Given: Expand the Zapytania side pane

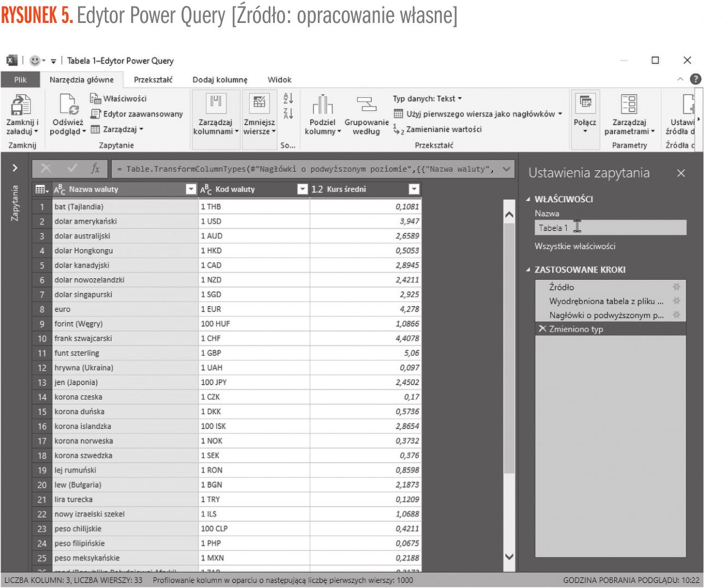Looking at the screenshot, I should click(x=15, y=167).
